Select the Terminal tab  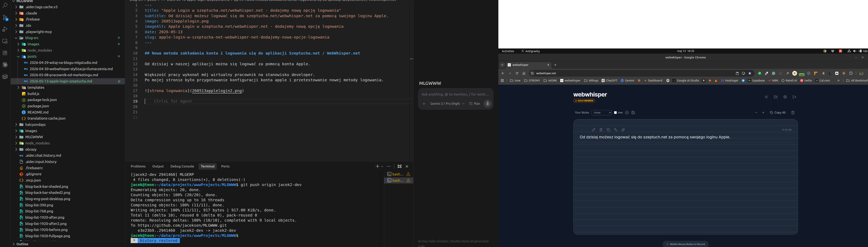click(x=208, y=166)
